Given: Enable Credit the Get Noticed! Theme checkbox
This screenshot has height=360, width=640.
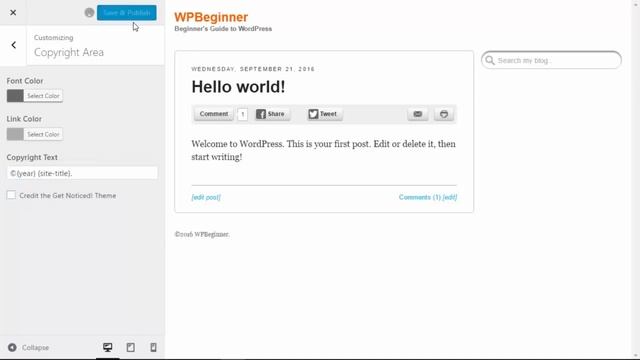Looking at the screenshot, I should (11, 195).
